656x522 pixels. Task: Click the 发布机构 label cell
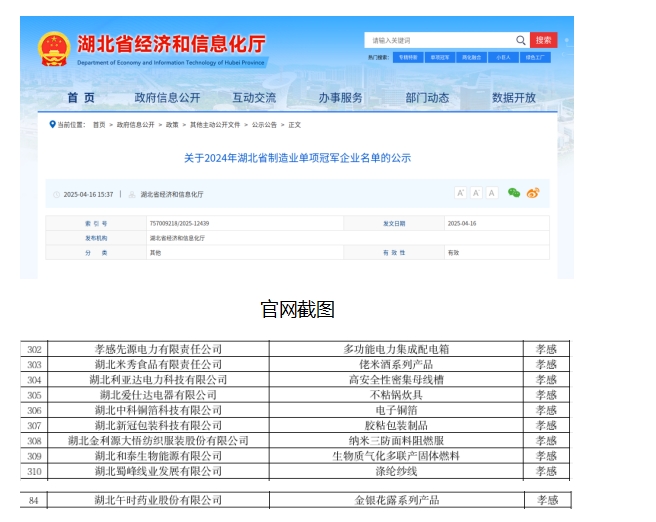[x=96, y=238]
